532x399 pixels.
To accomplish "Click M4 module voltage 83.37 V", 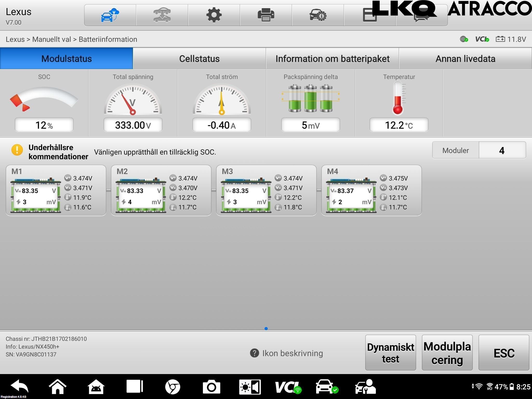I will [351, 191].
